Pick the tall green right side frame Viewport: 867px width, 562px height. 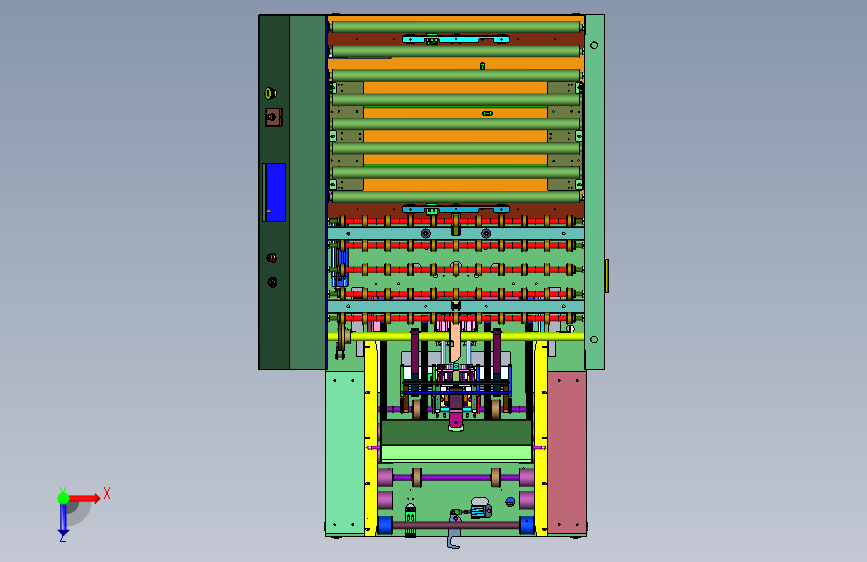click(x=594, y=192)
